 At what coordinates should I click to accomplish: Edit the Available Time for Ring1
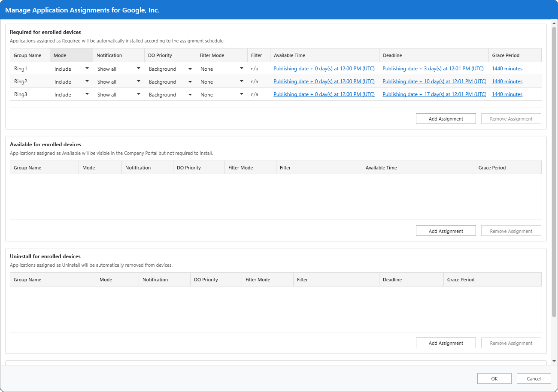pos(324,69)
